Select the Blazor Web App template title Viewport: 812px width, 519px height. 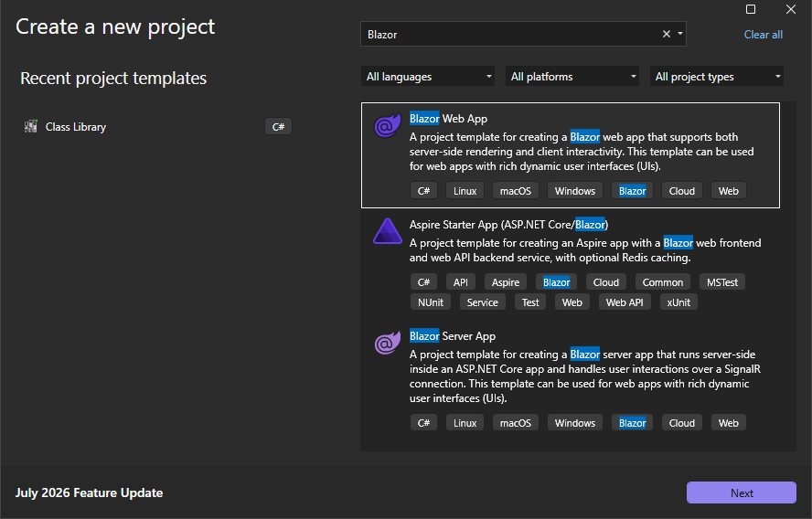point(448,119)
